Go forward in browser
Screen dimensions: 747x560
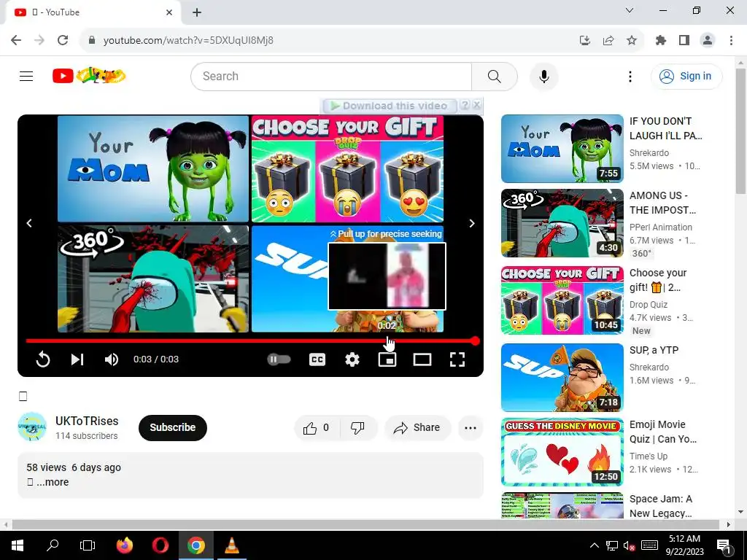pos(39,40)
